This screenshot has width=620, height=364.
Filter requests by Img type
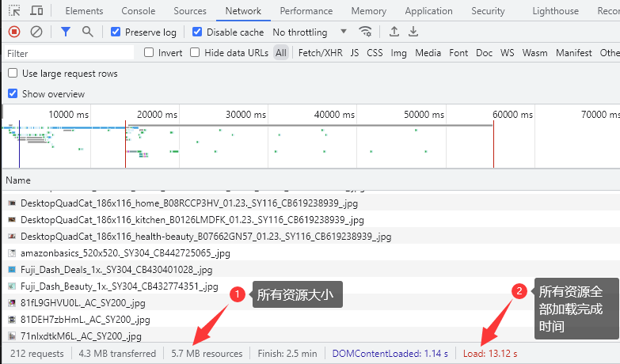point(398,53)
